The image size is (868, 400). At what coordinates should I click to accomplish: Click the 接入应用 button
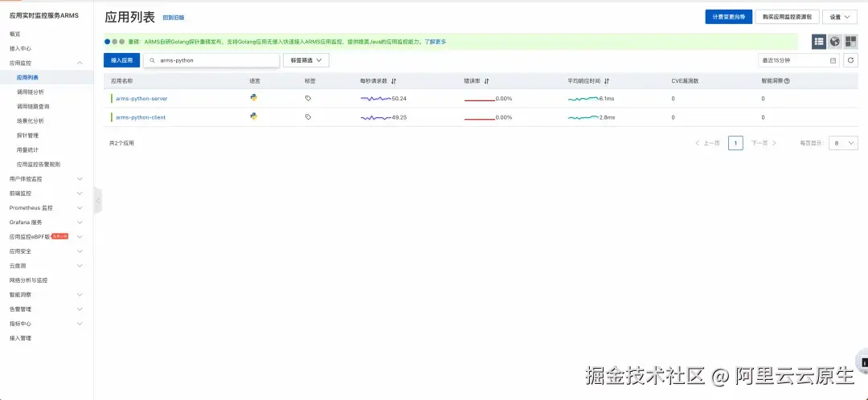coord(122,60)
